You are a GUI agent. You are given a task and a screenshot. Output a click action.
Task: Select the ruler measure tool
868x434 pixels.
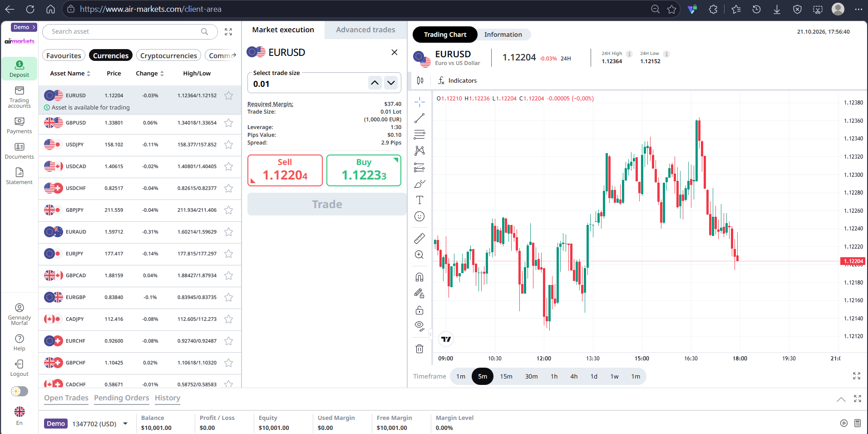(419, 238)
